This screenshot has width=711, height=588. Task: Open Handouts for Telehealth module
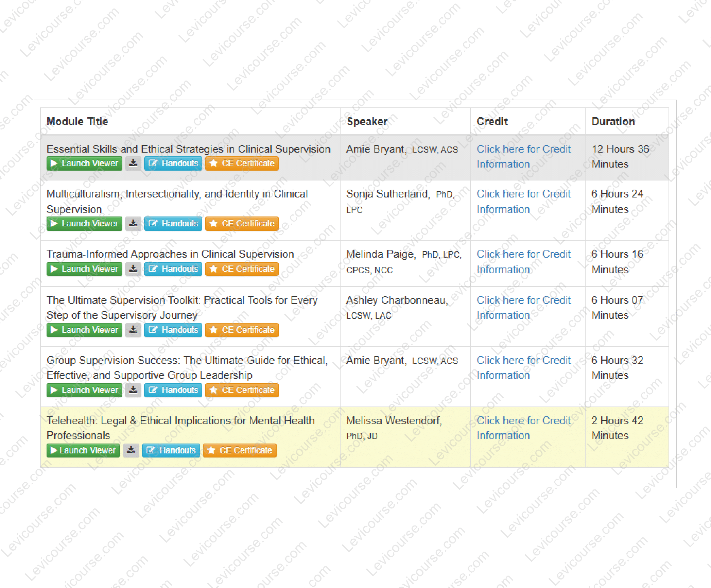(x=171, y=451)
